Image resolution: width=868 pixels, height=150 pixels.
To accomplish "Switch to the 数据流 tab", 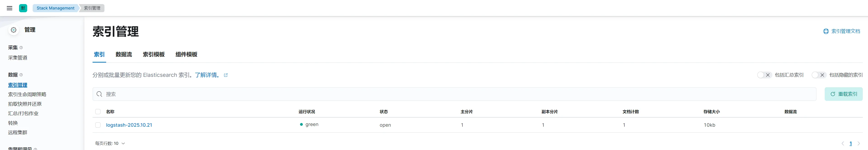I will click(x=124, y=54).
